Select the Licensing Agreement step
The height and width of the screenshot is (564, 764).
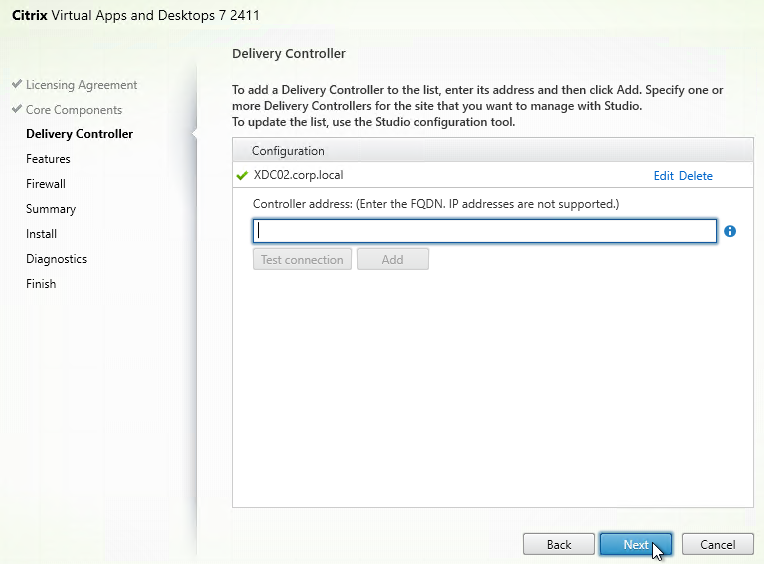(81, 85)
